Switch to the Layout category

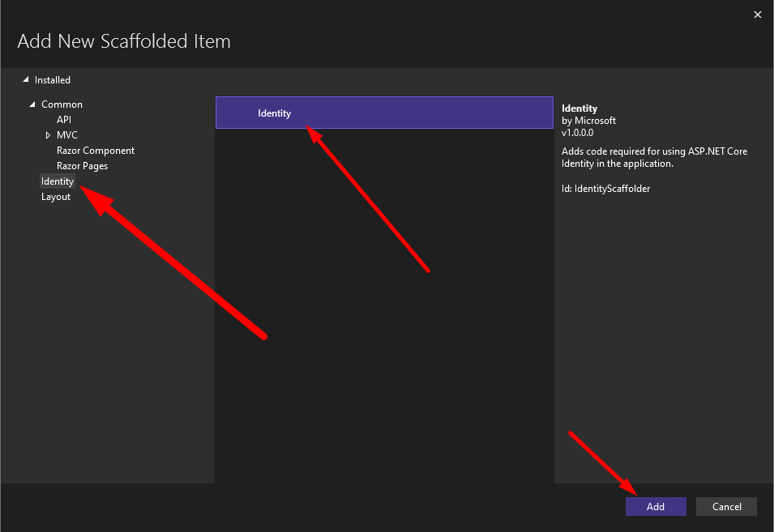click(56, 197)
